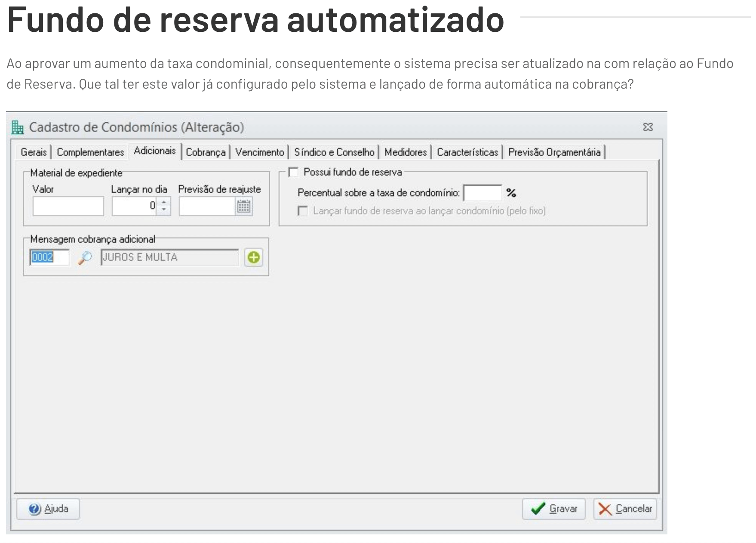Click the Previsão de reajuste date field

(x=207, y=206)
